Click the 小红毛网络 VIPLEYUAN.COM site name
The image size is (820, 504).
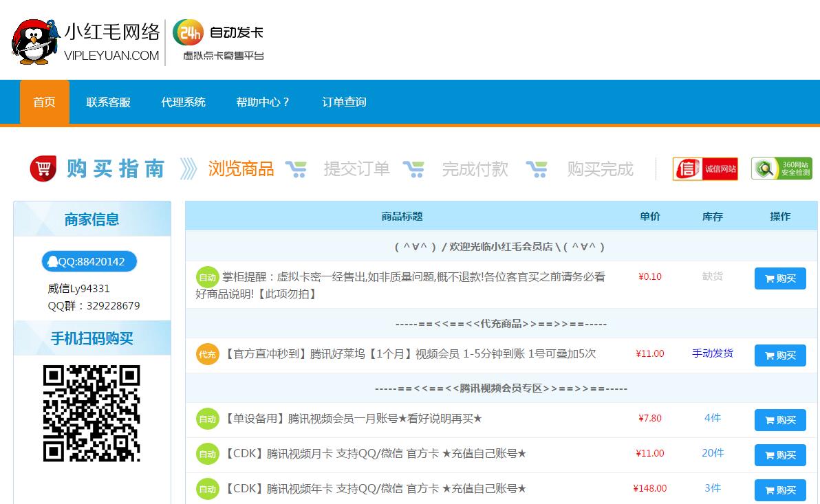[x=111, y=42]
